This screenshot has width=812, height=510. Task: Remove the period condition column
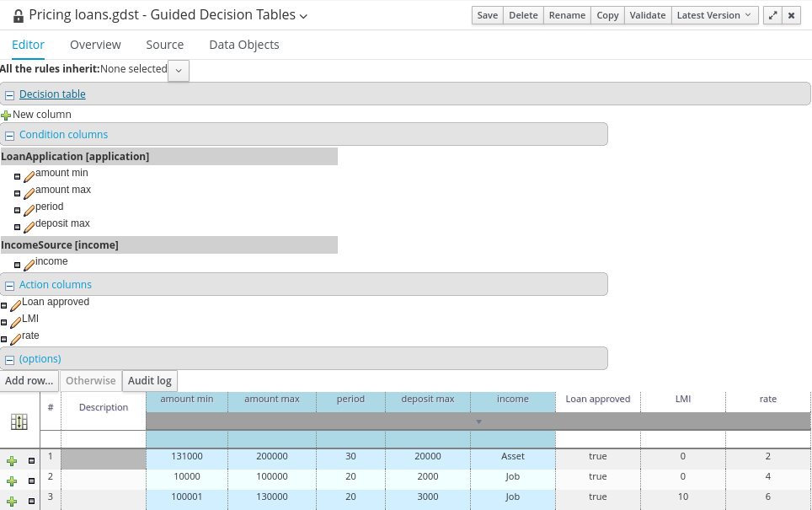(17, 211)
